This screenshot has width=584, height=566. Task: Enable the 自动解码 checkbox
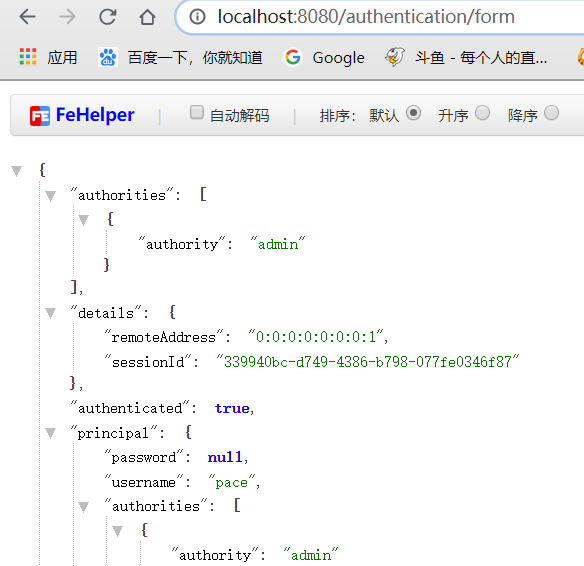coord(197,112)
